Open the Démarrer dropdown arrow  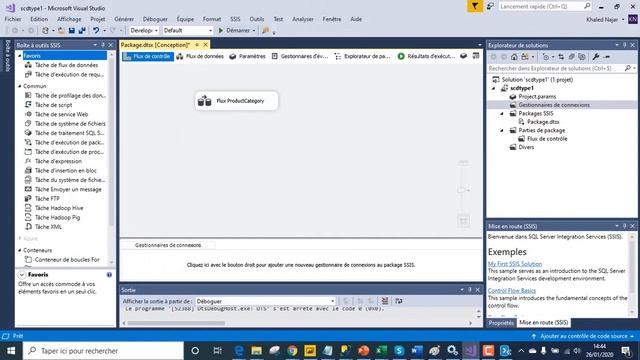point(254,31)
